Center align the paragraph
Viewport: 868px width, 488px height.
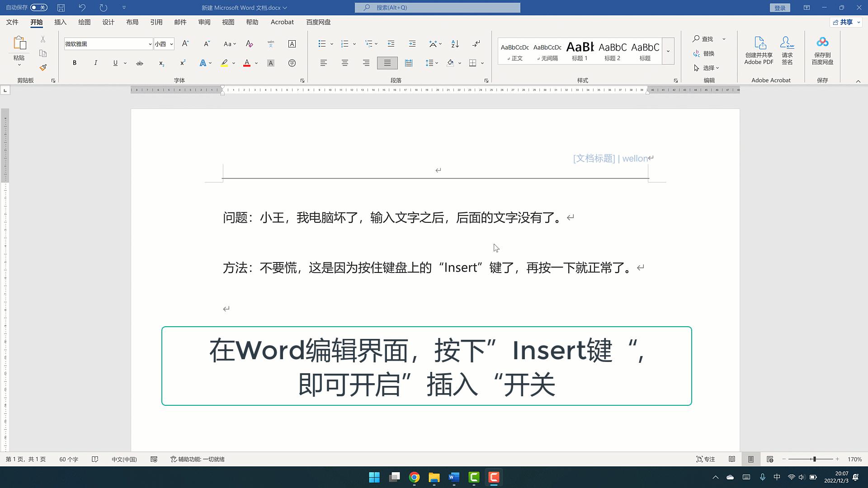click(x=345, y=63)
